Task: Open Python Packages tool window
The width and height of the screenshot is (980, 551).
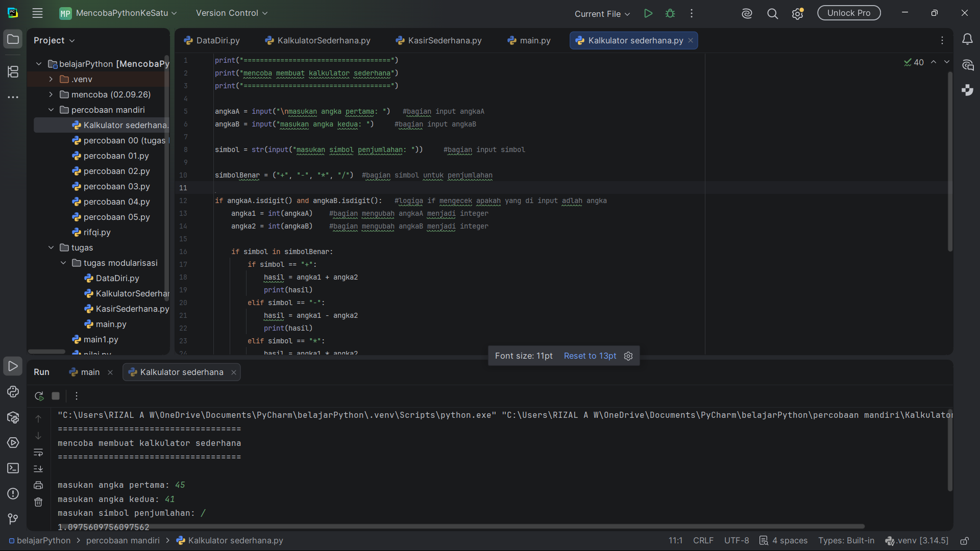Action: (13, 417)
